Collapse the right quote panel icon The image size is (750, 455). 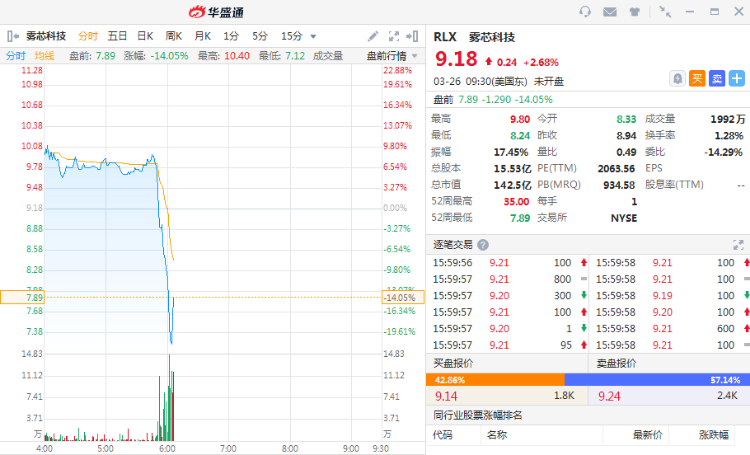pos(412,36)
